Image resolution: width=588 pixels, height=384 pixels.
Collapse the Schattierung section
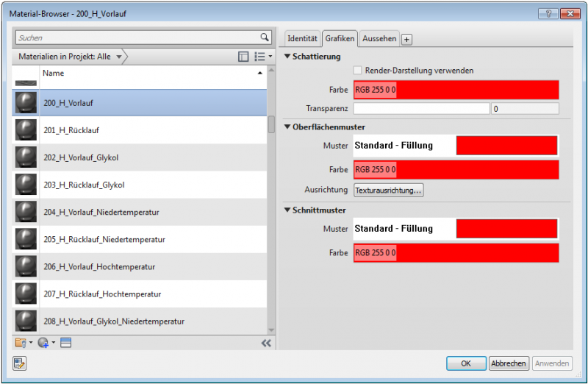click(x=288, y=57)
